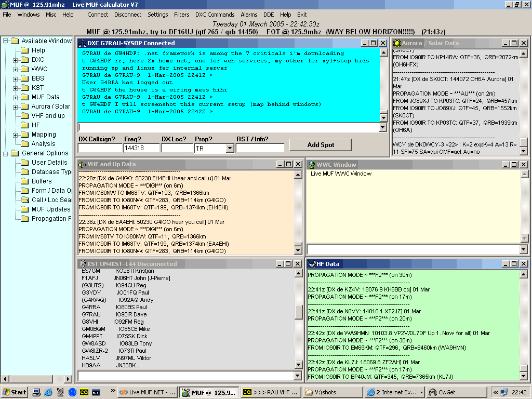Click the WWC Window globe icon
This screenshot has height=399, width=532.
point(312,164)
